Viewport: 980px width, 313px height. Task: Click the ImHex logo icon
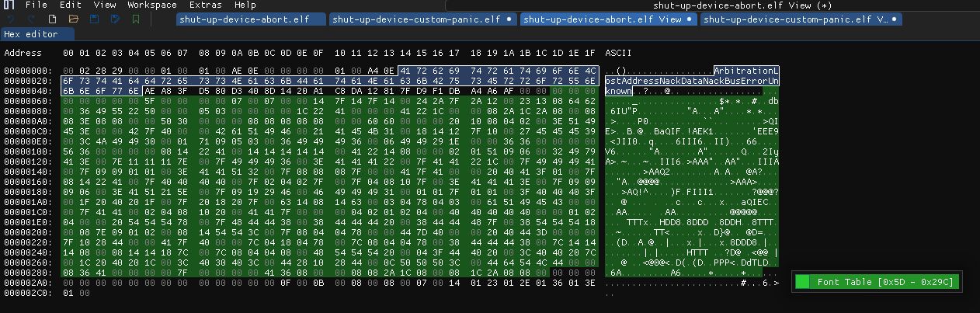click(9, 5)
